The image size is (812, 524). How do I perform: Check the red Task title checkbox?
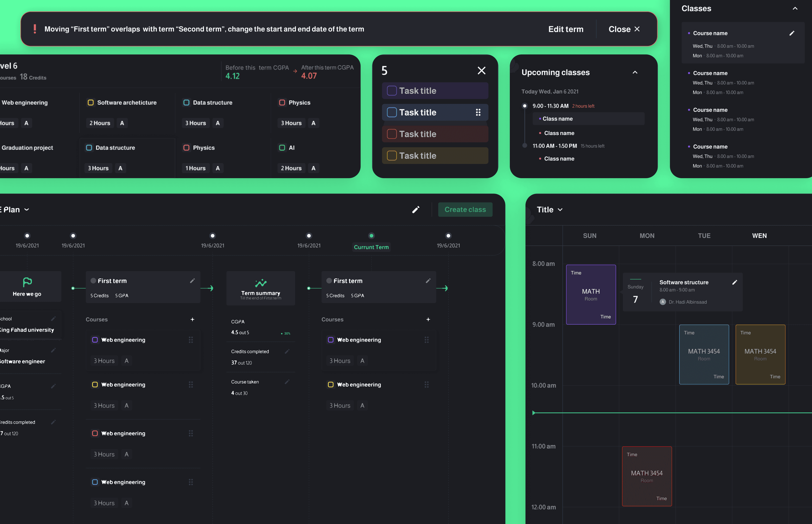pos(392,134)
